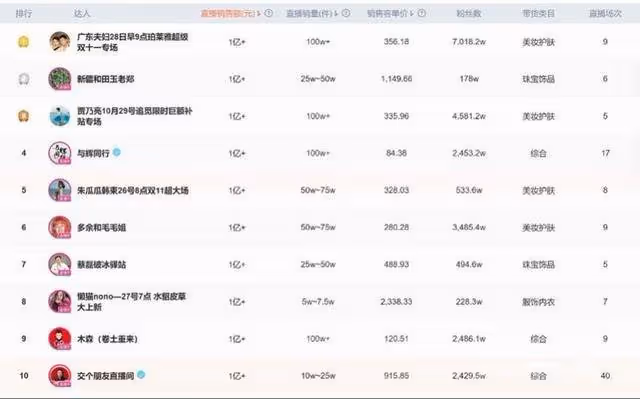Click info icon beside 直播销量(件) header
Screen dimensions: 640x399
(x=346, y=13)
